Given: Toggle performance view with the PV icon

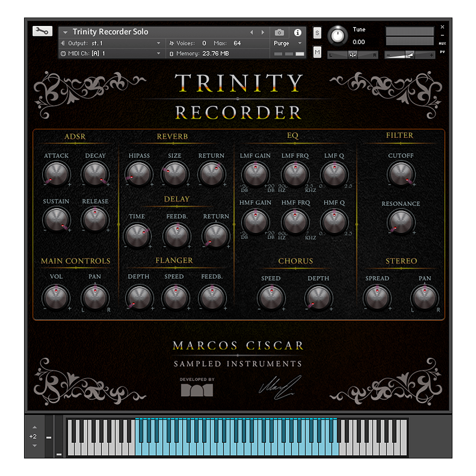Looking at the screenshot, I should (442, 52).
